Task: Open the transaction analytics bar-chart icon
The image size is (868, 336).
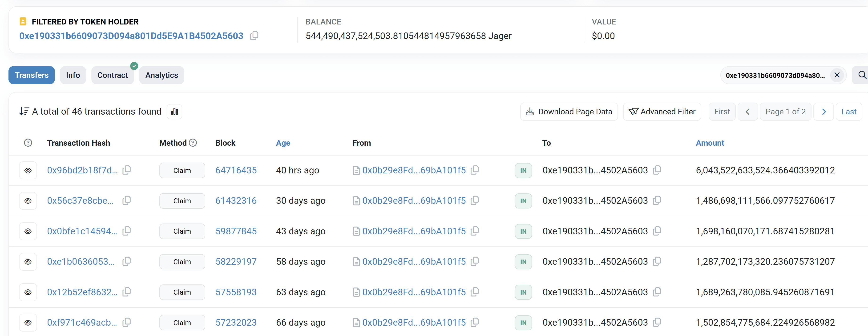Action: pyautogui.click(x=174, y=112)
